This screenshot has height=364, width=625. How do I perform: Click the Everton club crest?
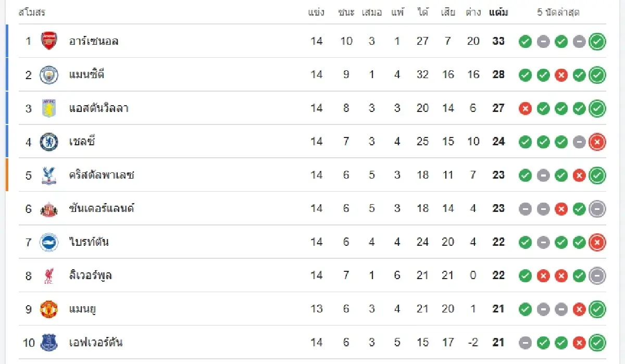tap(49, 343)
